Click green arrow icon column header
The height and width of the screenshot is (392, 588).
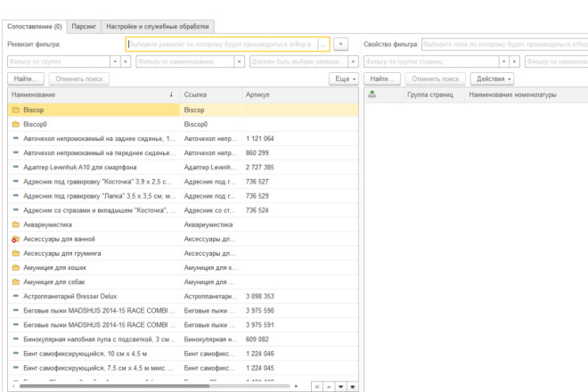[x=372, y=94]
